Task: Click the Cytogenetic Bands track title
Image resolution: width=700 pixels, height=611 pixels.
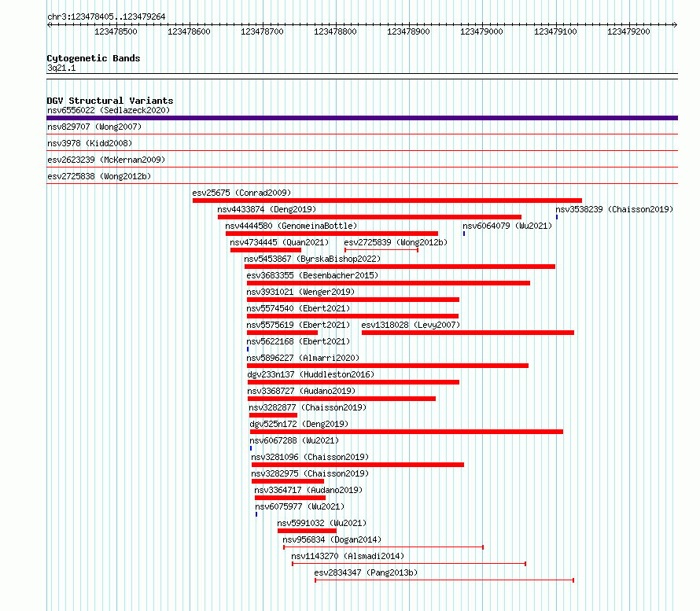Action: point(94,58)
